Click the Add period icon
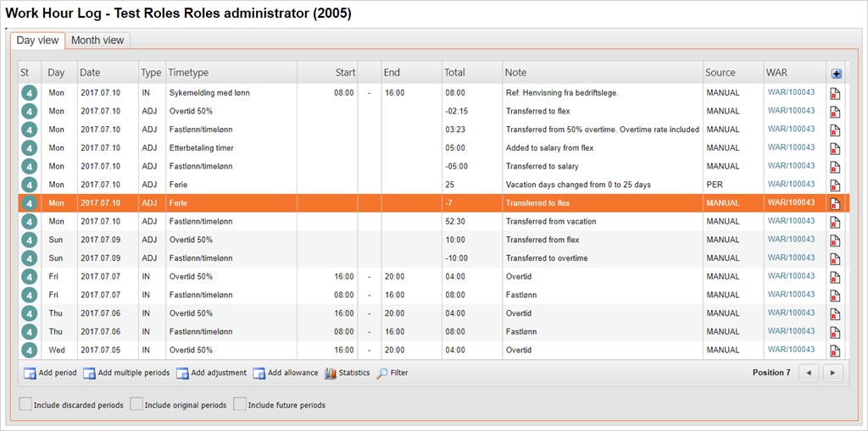The image size is (868, 431). click(30, 373)
